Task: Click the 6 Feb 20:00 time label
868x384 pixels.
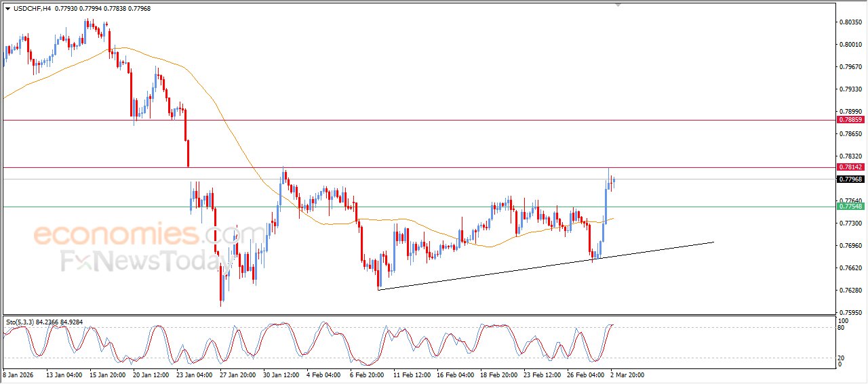Action: coord(367,375)
